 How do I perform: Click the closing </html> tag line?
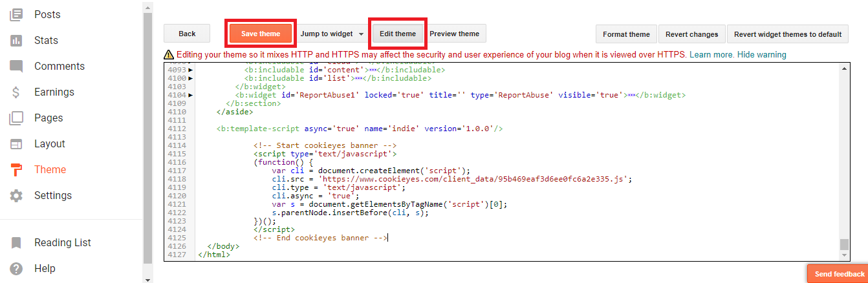pyautogui.click(x=214, y=255)
